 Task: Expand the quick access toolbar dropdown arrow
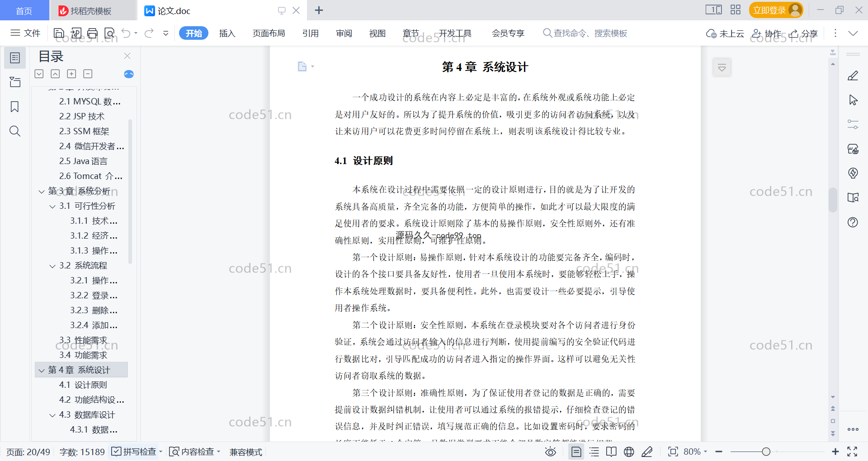[166, 33]
